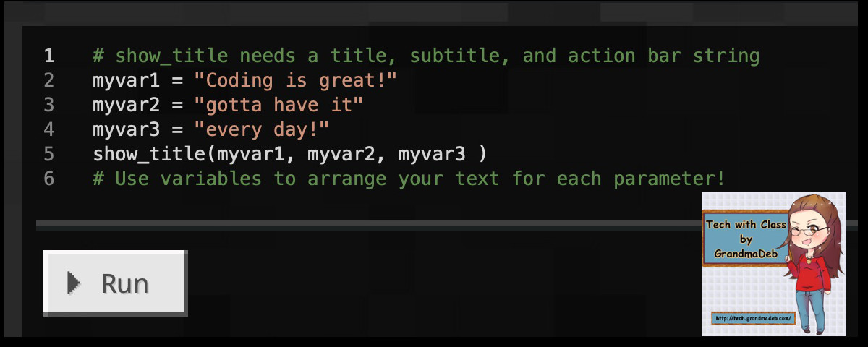The height and width of the screenshot is (347, 868).
Task: Select line number 6 in the gutter
Action: tap(48, 179)
